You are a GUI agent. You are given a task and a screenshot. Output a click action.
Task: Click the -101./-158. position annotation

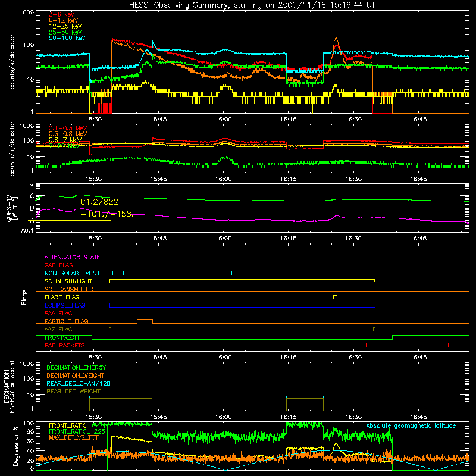click(107, 214)
